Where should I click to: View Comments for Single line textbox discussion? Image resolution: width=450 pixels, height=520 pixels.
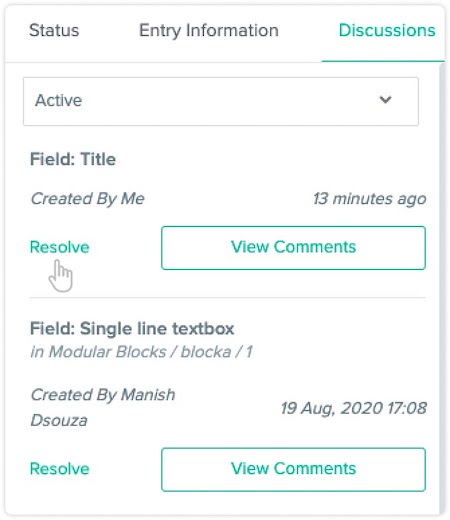[293, 469]
